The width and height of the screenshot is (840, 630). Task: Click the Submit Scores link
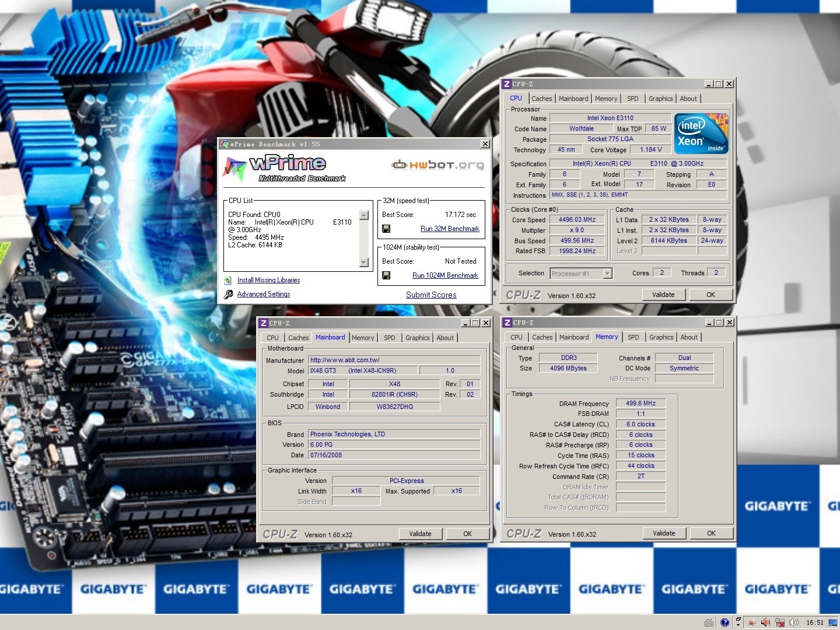click(431, 295)
